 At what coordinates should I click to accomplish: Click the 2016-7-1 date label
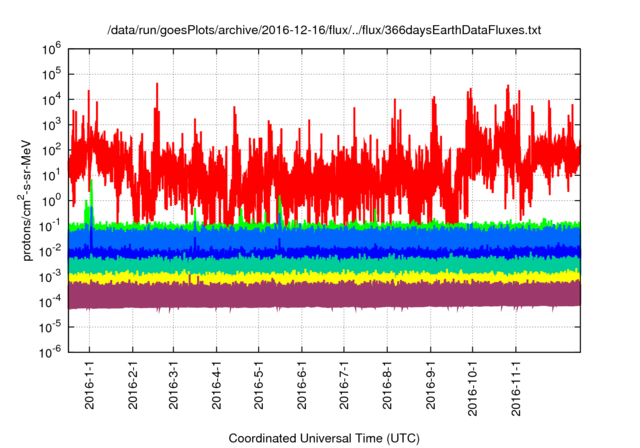pyautogui.click(x=344, y=385)
